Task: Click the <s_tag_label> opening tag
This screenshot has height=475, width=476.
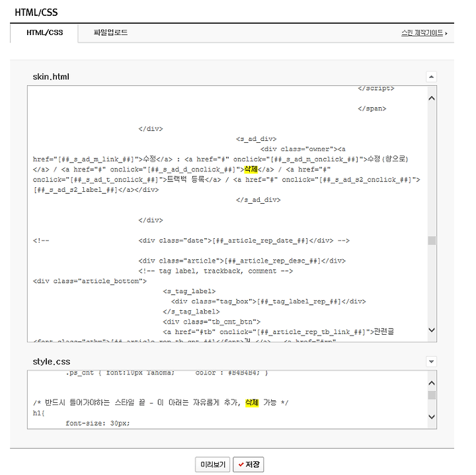Action: point(189,292)
